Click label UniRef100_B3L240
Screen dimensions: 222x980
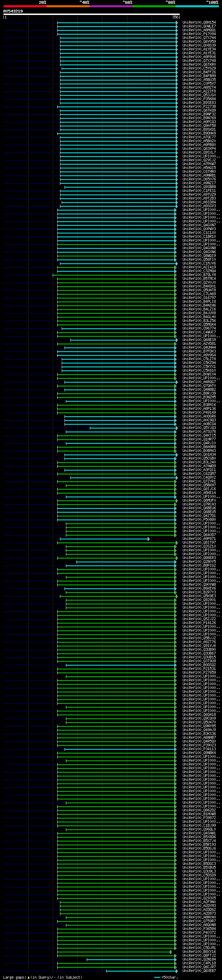(199, 462)
